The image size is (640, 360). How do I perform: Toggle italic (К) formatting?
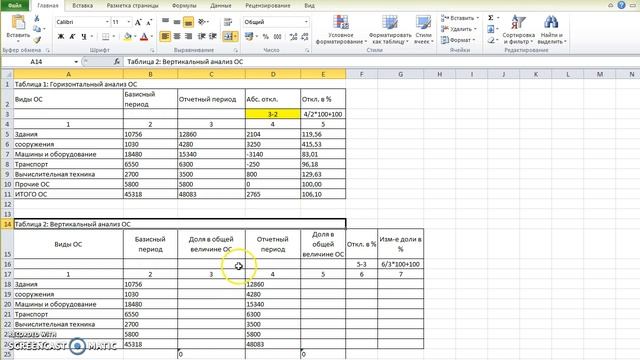point(72,37)
